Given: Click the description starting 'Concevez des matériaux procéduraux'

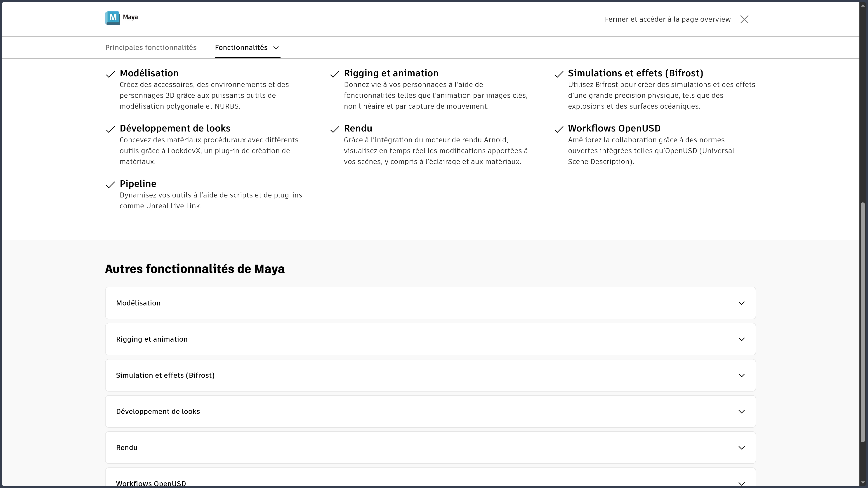Looking at the screenshot, I should [209, 150].
